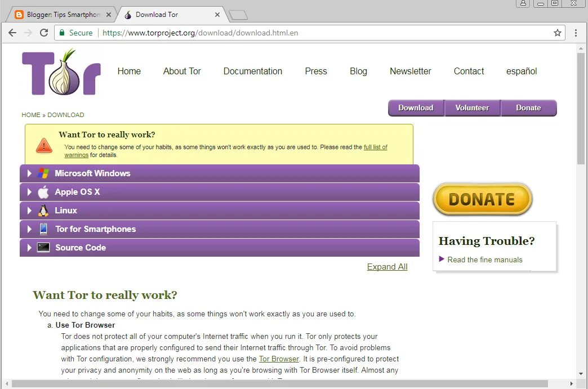Open the About Tor page
The height and width of the screenshot is (389, 588).
182,71
